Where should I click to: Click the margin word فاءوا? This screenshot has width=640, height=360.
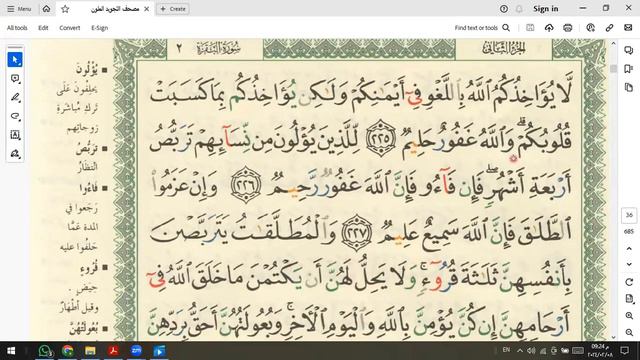click(89, 188)
